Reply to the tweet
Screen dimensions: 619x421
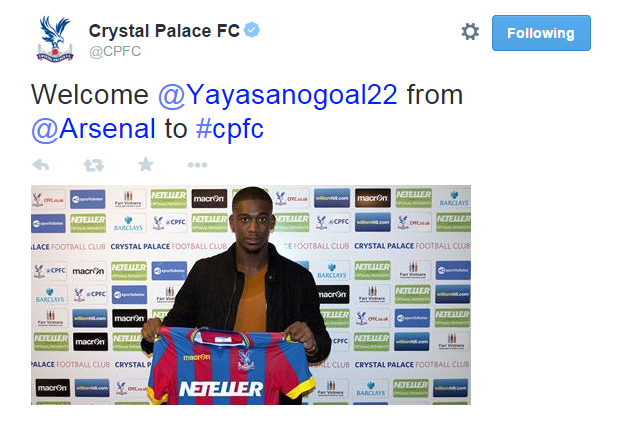41,165
